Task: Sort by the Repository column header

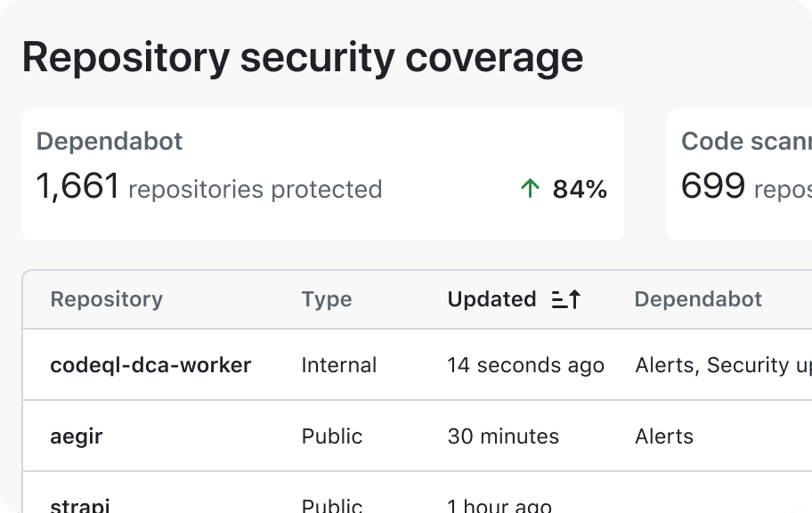Action: coord(106,299)
